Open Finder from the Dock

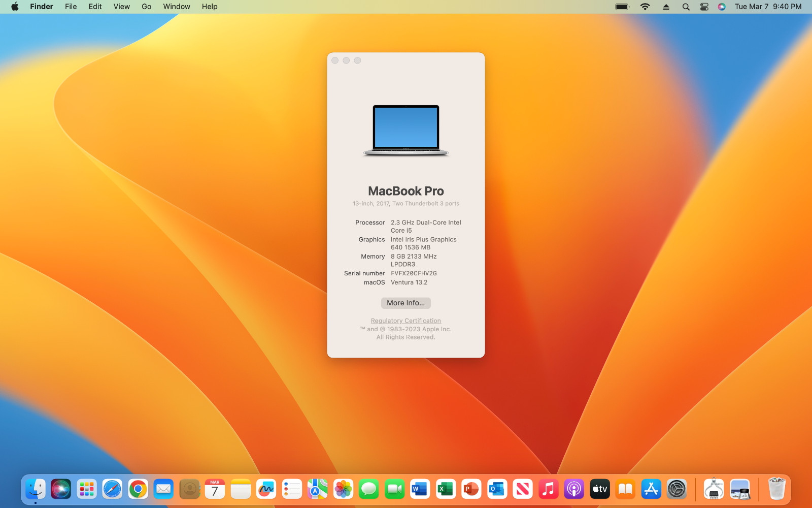(36, 489)
